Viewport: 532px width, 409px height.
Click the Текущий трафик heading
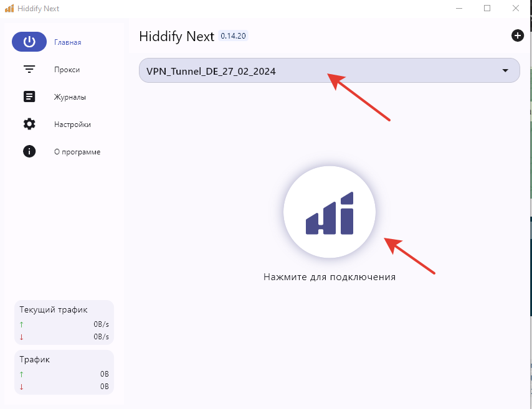click(54, 309)
